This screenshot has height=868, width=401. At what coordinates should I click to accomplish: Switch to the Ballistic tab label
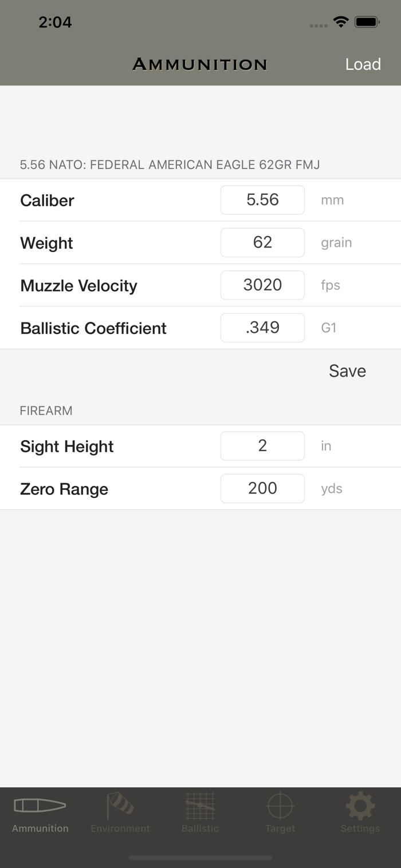click(200, 828)
